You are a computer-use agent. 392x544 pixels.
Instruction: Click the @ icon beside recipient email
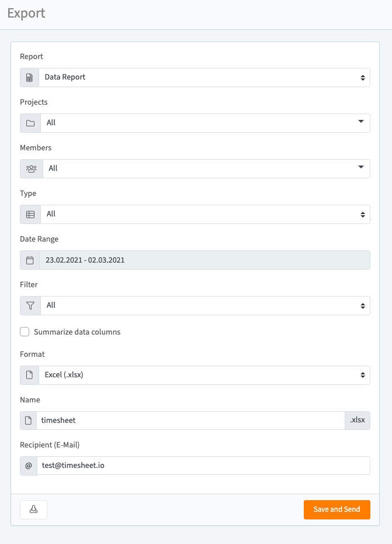pyautogui.click(x=29, y=466)
